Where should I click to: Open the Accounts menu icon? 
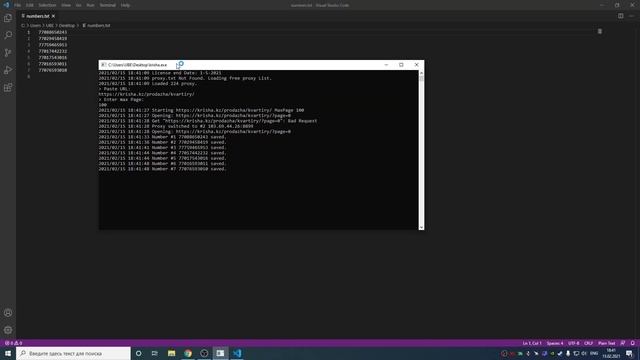point(8,313)
